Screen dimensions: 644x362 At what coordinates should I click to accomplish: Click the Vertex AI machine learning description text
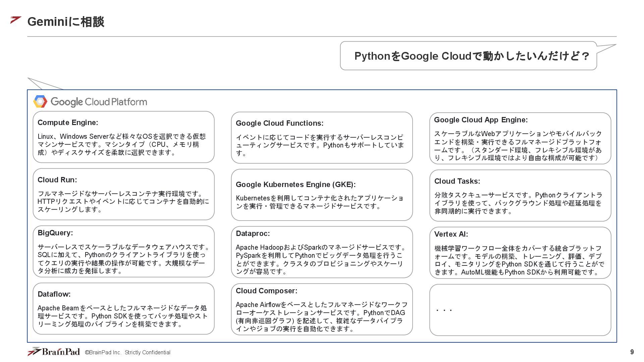click(519, 260)
